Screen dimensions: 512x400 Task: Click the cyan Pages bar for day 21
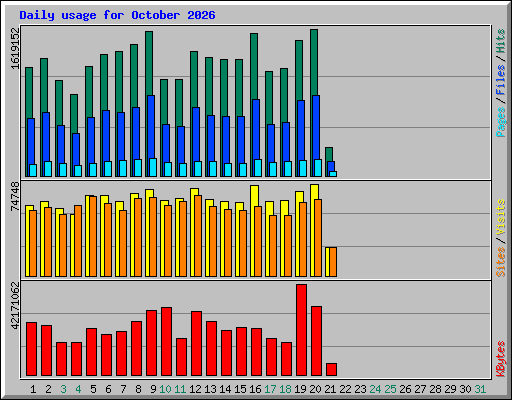[x=333, y=174]
